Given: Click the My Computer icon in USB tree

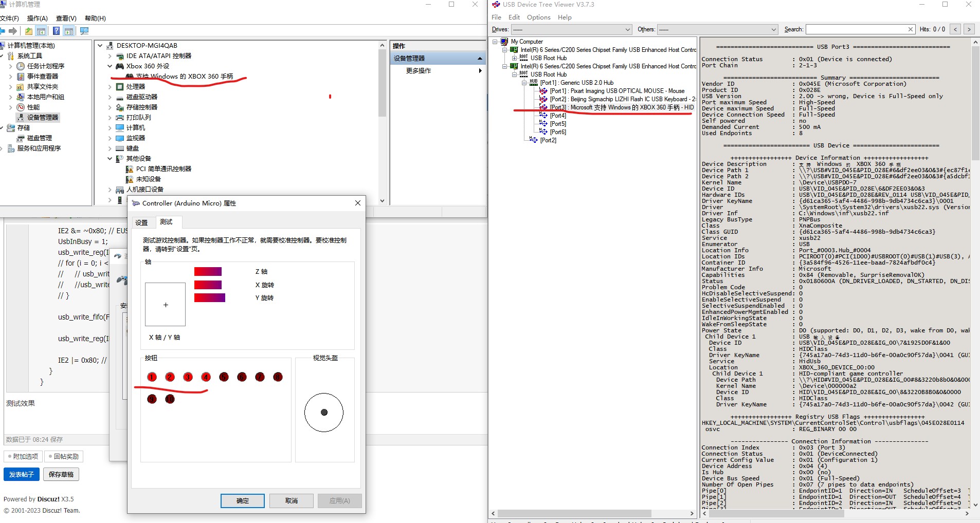Looking at the screenshot, I should pyautogui.click(x=504, y=42).
